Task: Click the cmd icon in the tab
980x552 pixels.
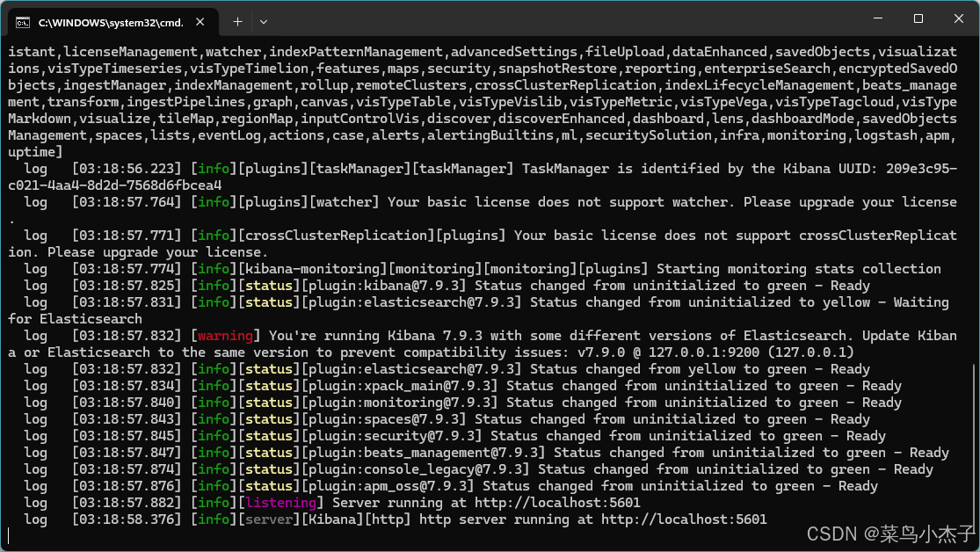Action: pos(23,23)
